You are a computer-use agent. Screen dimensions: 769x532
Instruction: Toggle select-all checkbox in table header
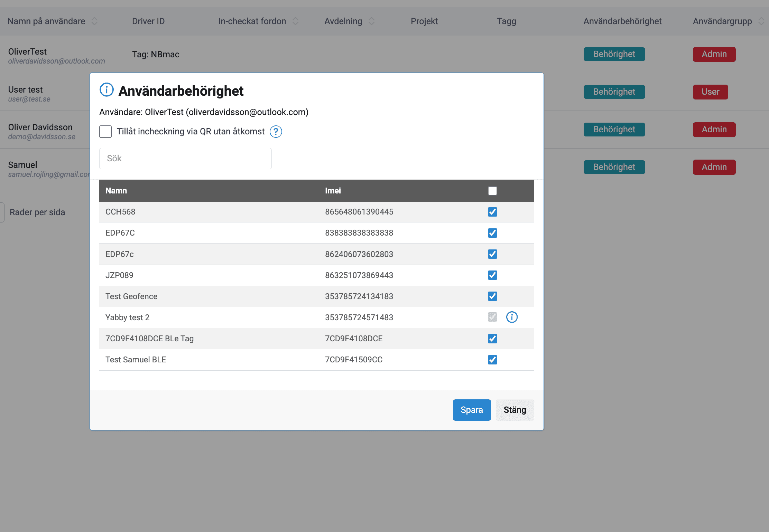point(492,191)
